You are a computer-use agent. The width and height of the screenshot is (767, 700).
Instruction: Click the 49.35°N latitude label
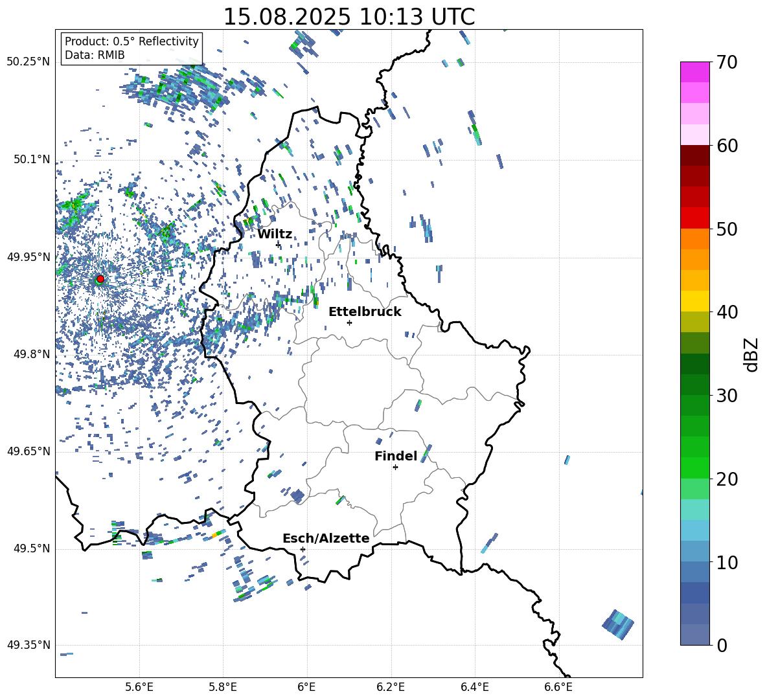click(x=29, y=645)
